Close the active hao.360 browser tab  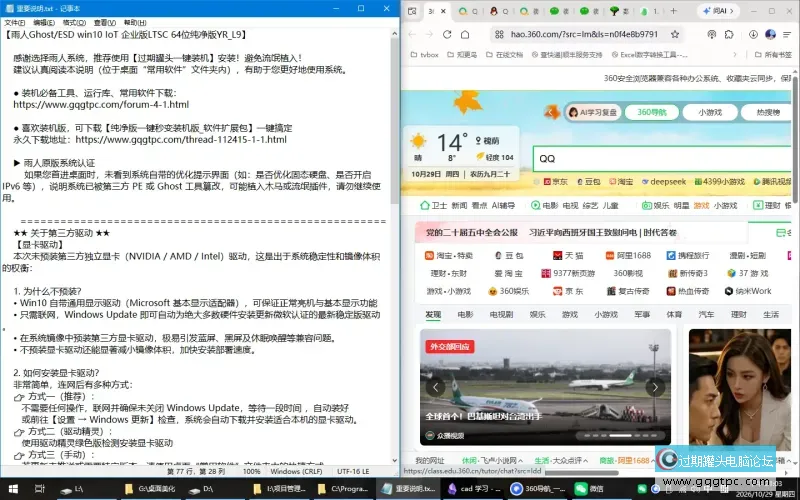point(443,11)
